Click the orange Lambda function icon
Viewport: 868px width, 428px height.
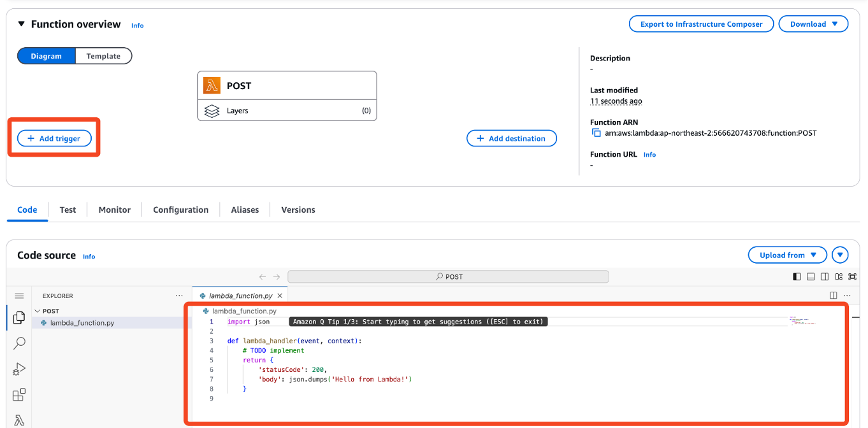[x=212, y=85]
